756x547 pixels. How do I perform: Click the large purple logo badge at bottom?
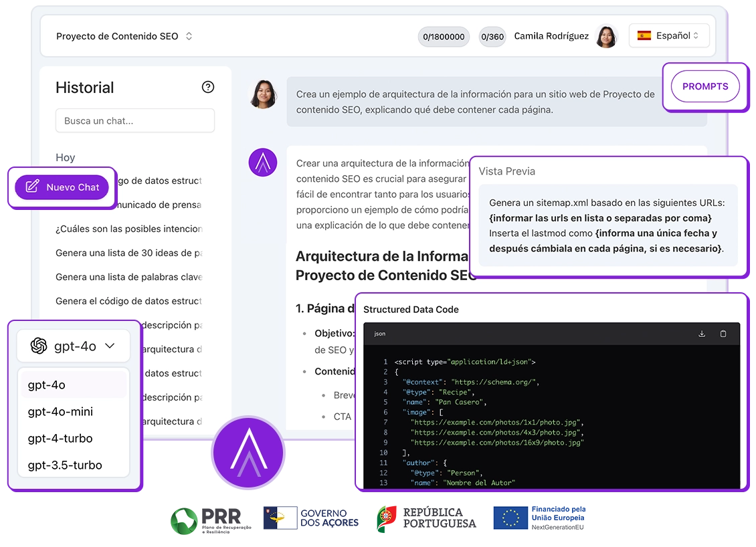(248, 454)
